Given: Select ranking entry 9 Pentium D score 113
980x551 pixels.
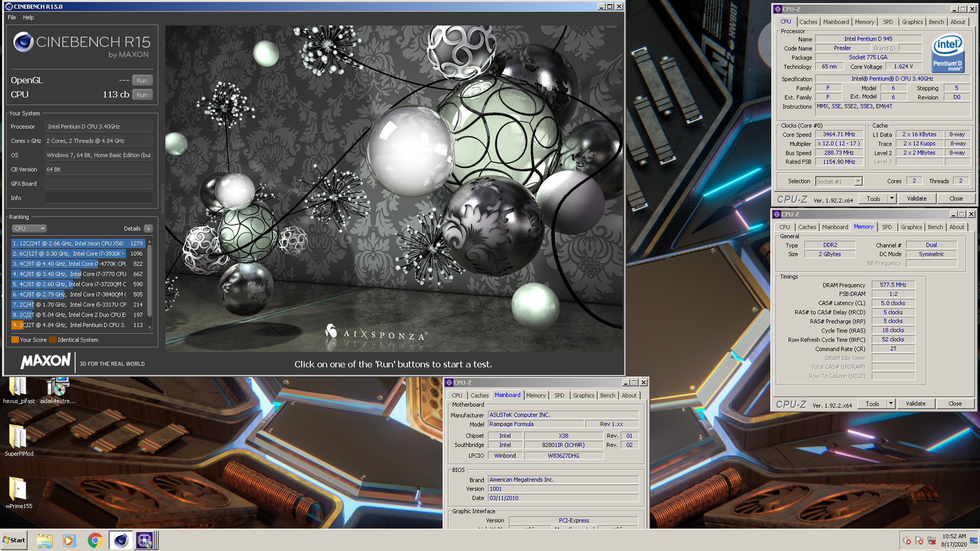Looking at the screenshot, I should coord(78,325).
